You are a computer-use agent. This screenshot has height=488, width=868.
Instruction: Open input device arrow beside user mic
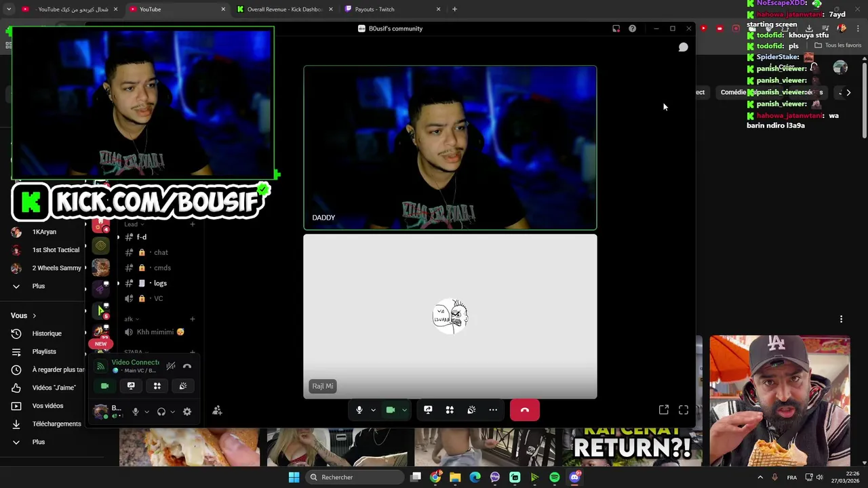coord(146,411)
